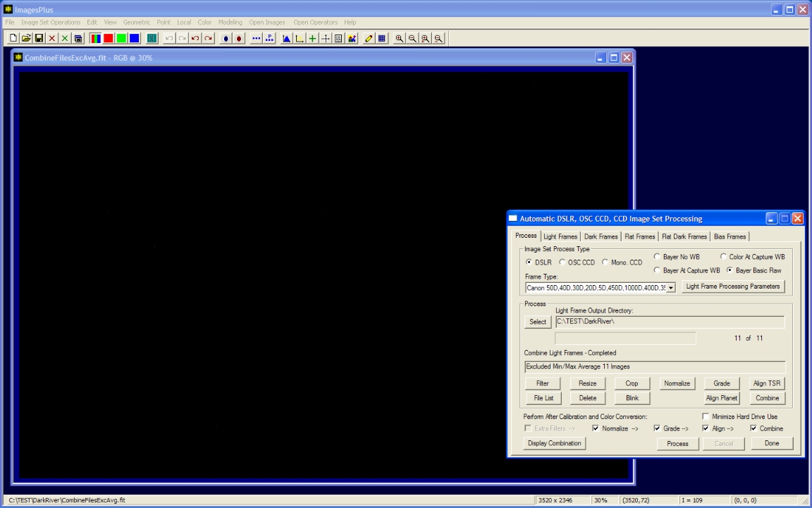Click the black crosshair toolbar icon
This screenshot has width=812, height=508.
(x=325, y=38)
